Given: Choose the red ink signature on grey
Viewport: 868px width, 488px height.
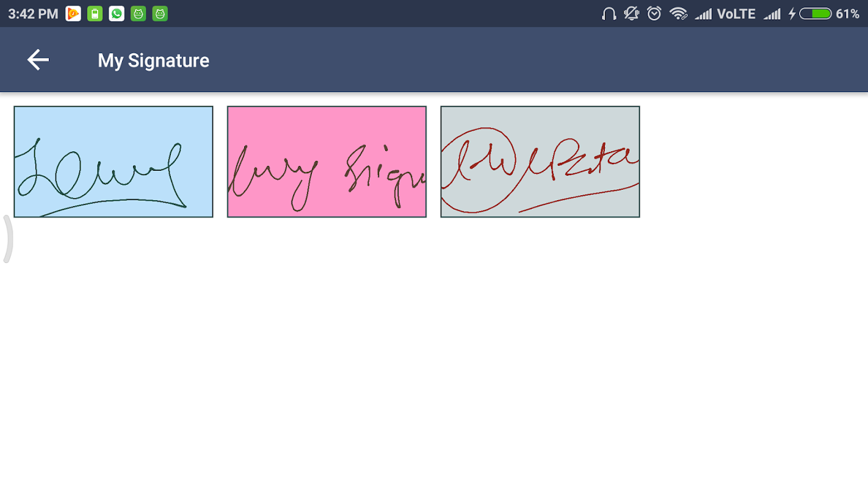Looking at the screenshot, I should [x=540, y=162].
